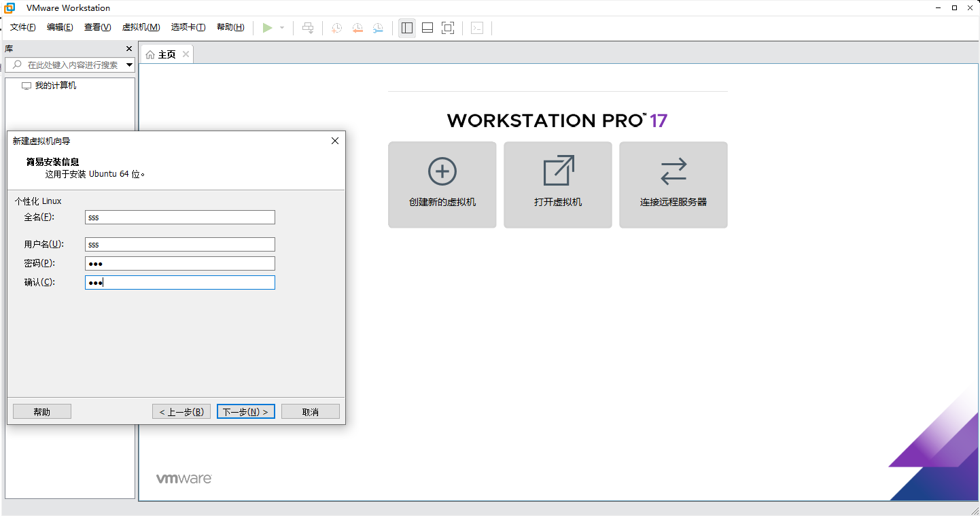Open the 编辑(E) menu

click(x=60, y=27)
